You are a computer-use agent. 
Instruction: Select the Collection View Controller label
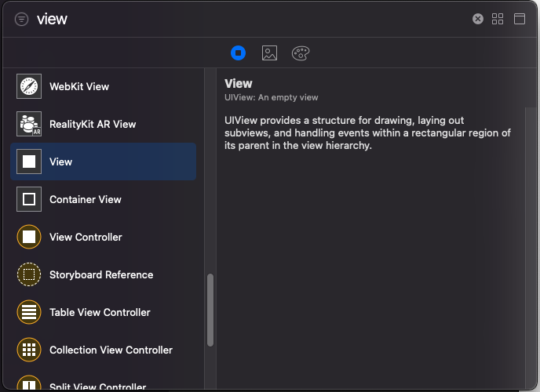[x=111, y=350]
